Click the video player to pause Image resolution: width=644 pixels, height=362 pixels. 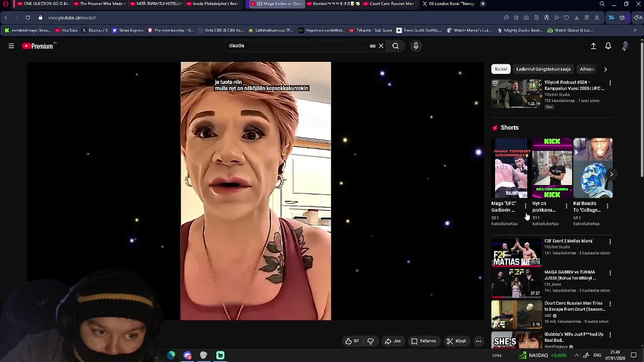coord(256,191)
